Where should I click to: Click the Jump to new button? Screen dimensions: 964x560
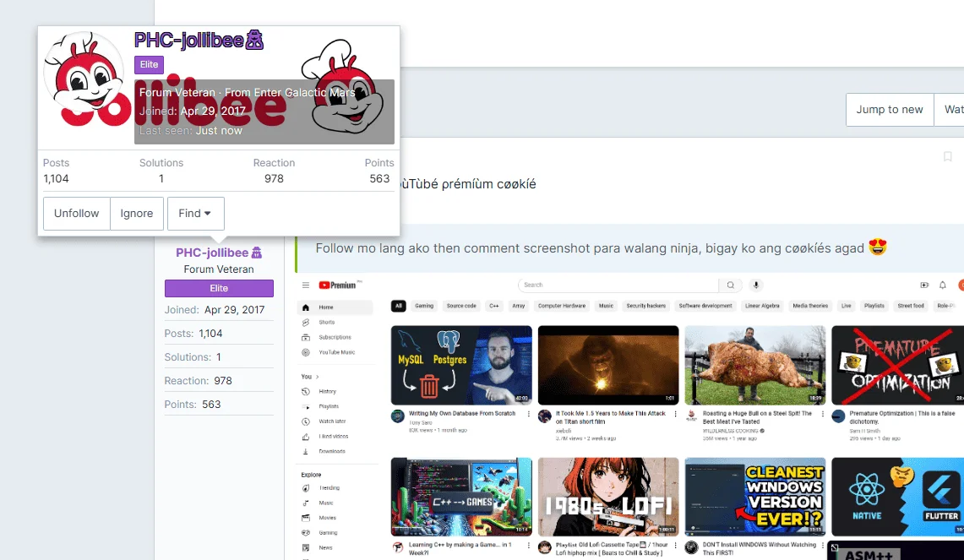tap(890, 110)
